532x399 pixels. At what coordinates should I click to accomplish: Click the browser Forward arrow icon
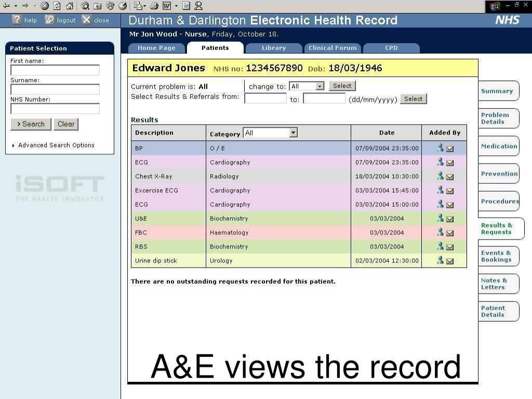(x=25, y=5)
